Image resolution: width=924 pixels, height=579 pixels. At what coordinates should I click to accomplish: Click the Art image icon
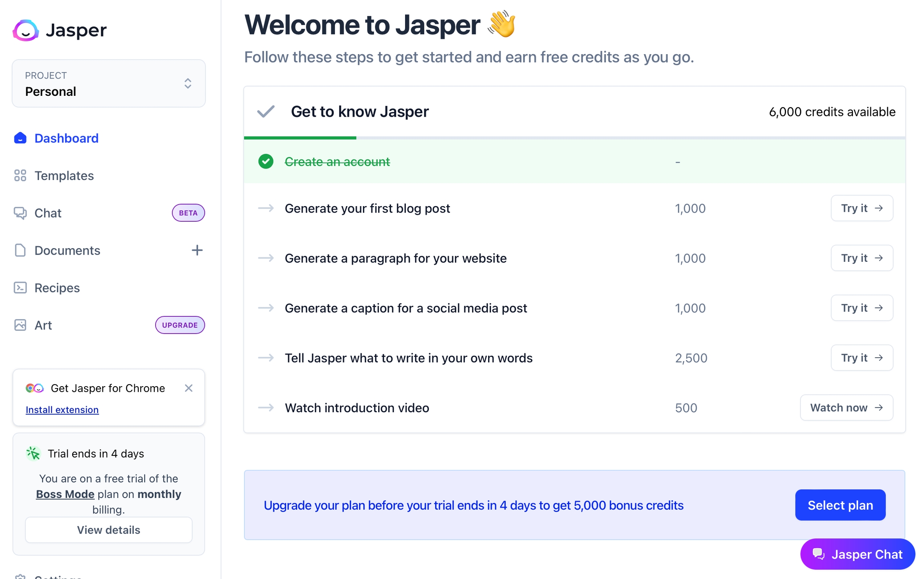pos(20,325)
